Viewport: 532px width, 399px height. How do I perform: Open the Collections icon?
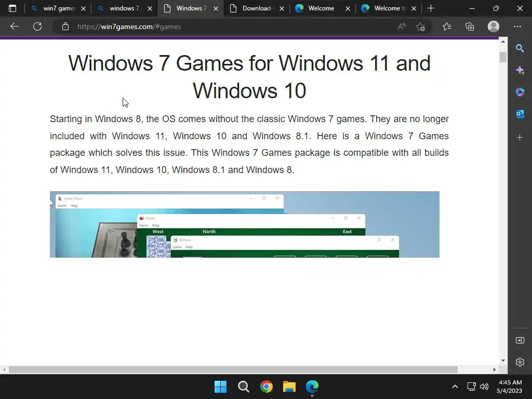(x=470, y=26)
